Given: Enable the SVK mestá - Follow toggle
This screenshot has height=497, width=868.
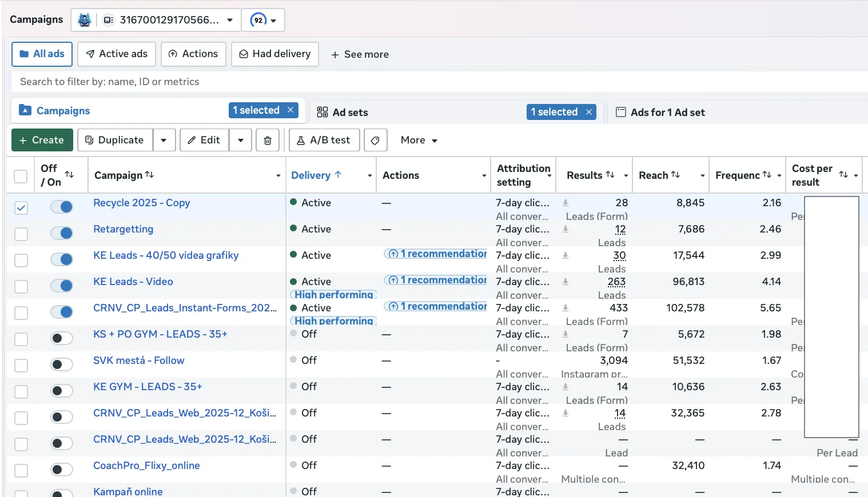Looking at the screenshot, I should tap(62, 364).
